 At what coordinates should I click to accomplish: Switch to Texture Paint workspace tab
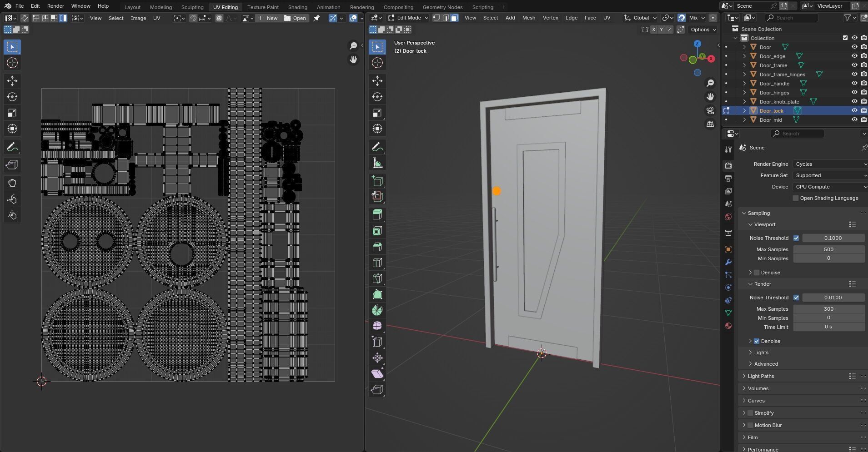(263, 7)
